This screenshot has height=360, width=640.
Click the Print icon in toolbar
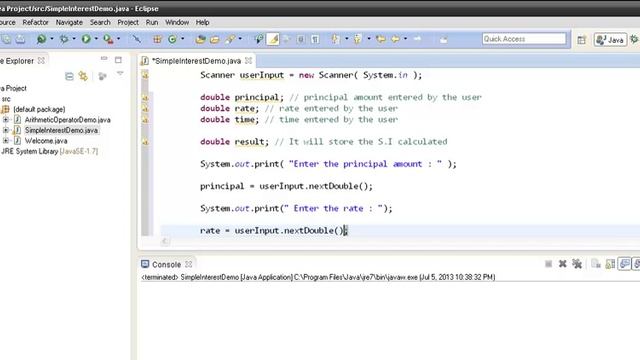(20, 39)
